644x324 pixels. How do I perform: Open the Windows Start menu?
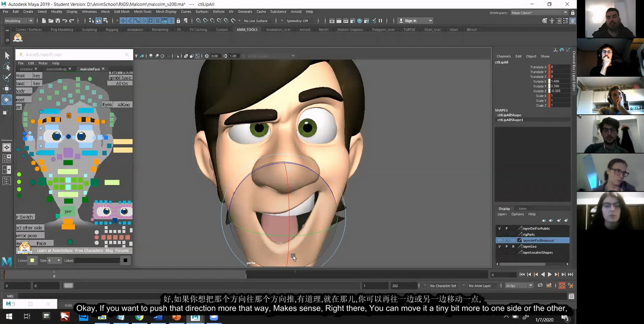[x=8, y=317]
